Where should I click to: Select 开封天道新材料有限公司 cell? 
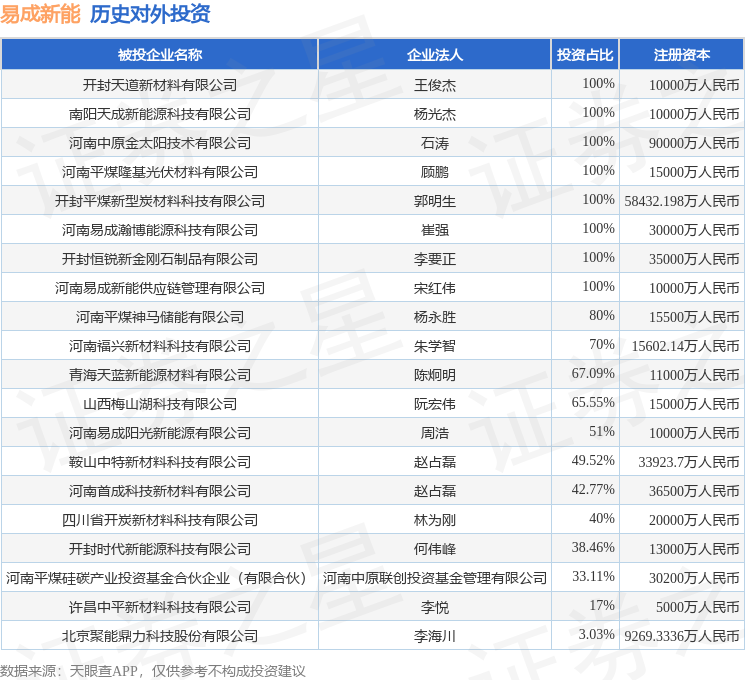click(x=160, y=85)
